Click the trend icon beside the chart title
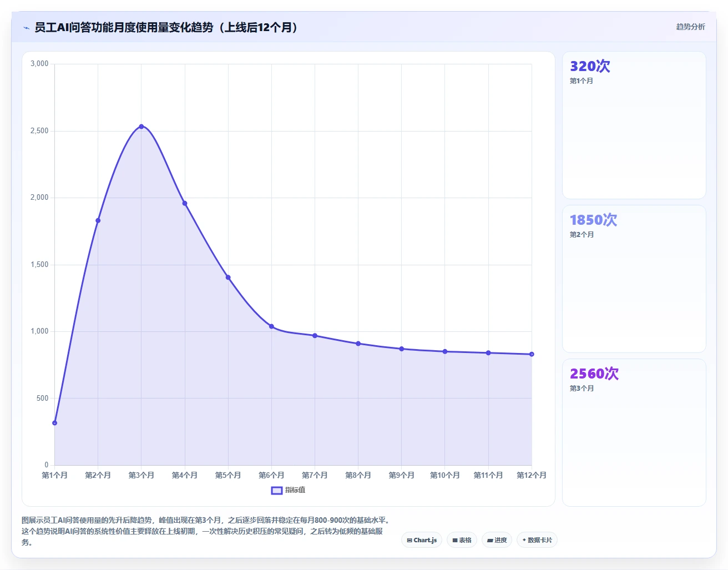The width and height of the screenshot is (728, 570). pyautogui.click(x=26, y=28)
